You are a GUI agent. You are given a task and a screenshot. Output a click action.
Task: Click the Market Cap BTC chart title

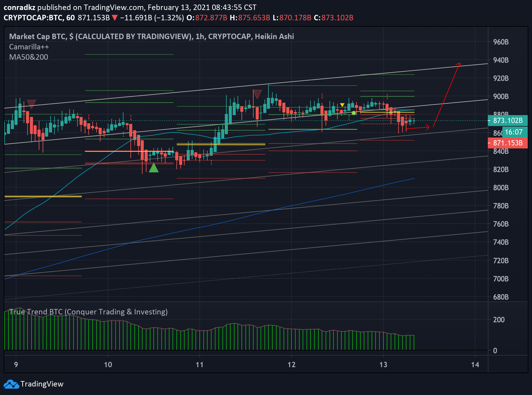[x=152, y=36]
